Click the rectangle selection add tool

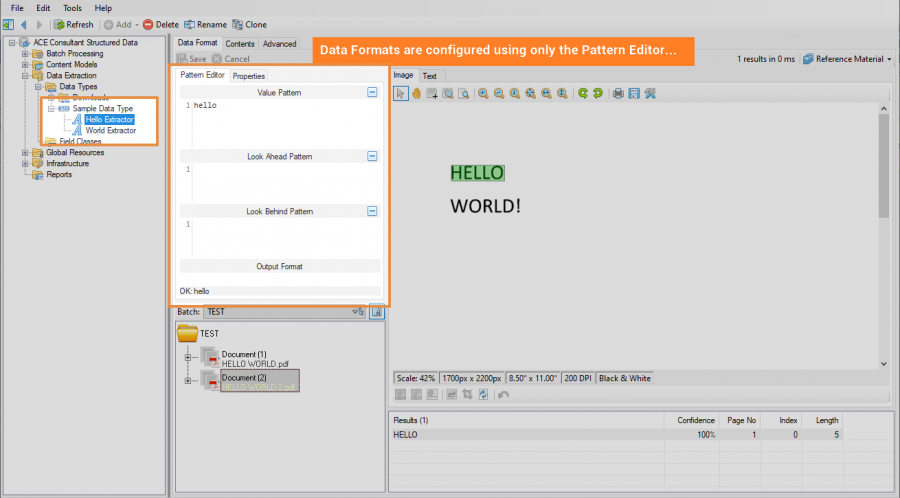[x=432, y=94]
